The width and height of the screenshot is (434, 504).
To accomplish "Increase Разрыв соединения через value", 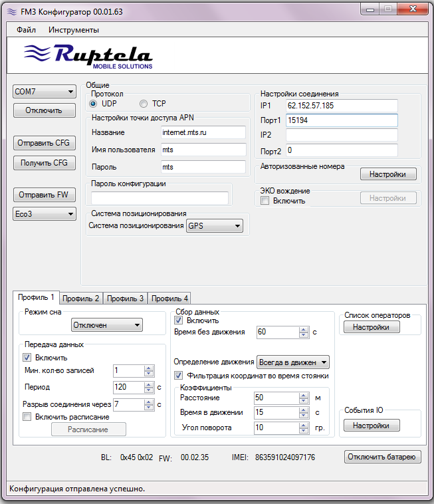I will (x=149, y=402).
